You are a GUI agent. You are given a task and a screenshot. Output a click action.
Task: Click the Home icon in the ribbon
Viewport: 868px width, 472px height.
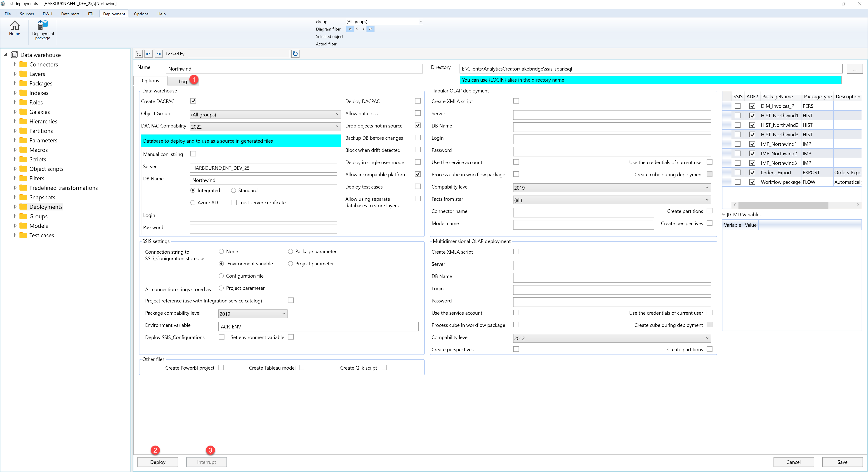(14, 26)
